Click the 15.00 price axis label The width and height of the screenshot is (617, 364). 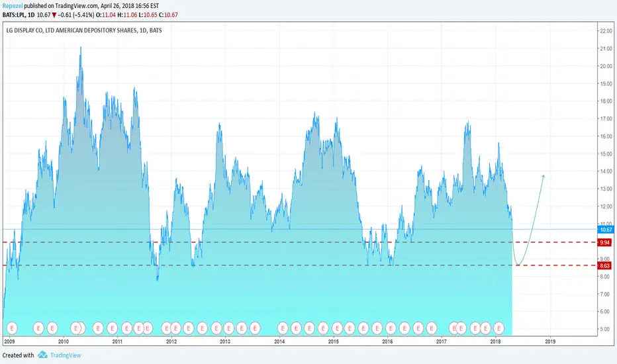606,154
